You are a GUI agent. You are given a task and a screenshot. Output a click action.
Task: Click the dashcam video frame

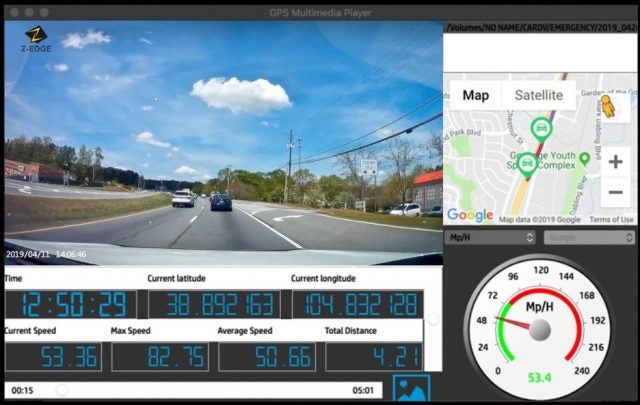tap(223, 142)
